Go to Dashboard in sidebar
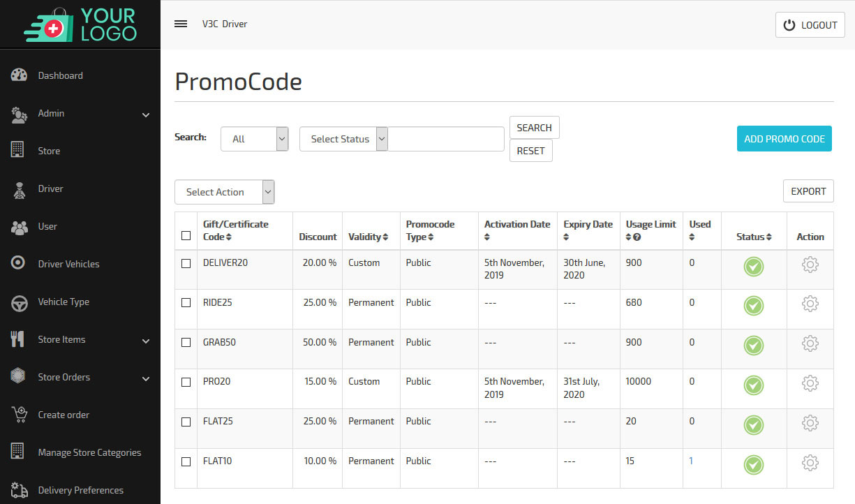The image size is (855, 504). [60, 75]
